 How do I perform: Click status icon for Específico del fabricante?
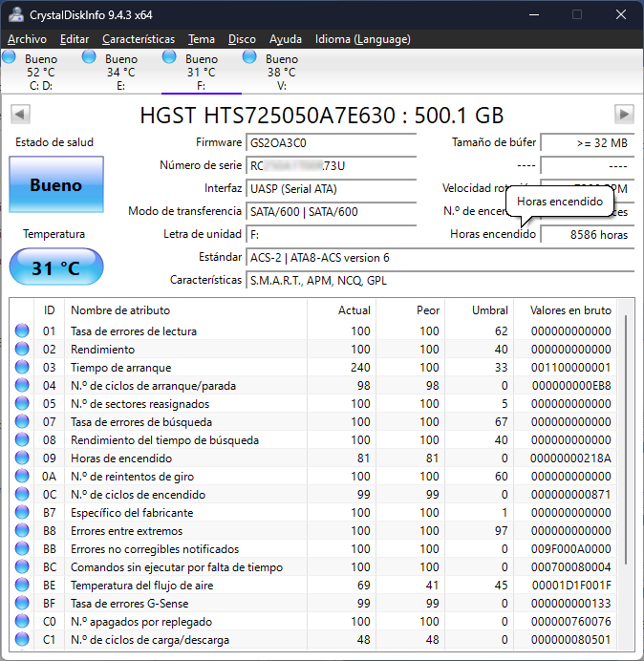coord(22,512)
